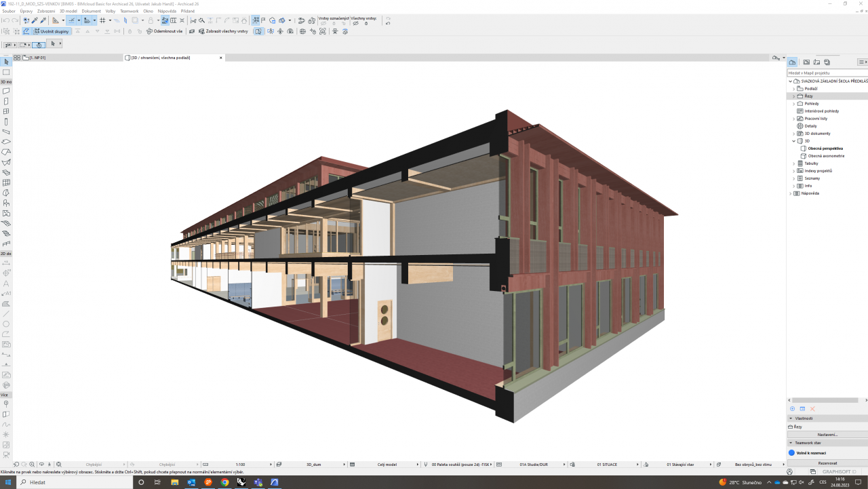Viewport: 868px width, 489px height.
Task: Select the Label tool in toolbox
Action: click(6, 293)
